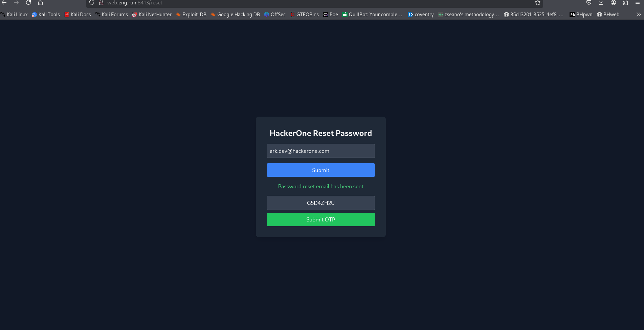The image size is (644, 330).
Task: Go to the browser home page
Action: click(x=40, y=3)
